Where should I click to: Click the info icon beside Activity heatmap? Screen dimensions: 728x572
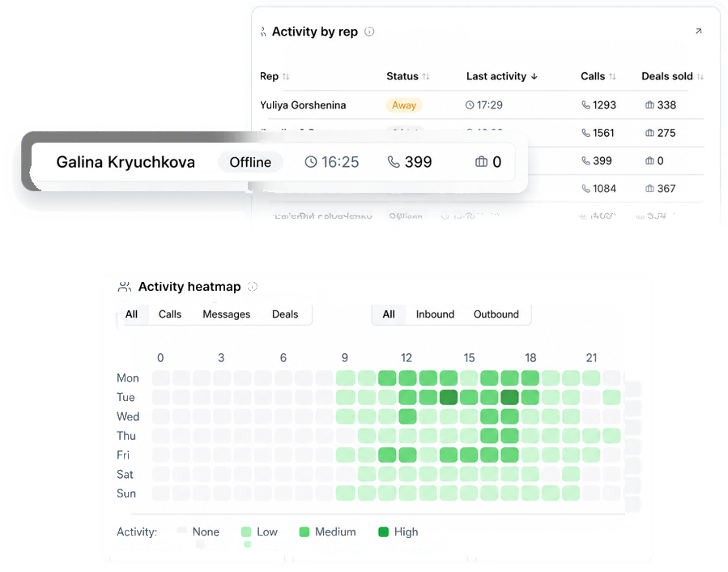252,287
